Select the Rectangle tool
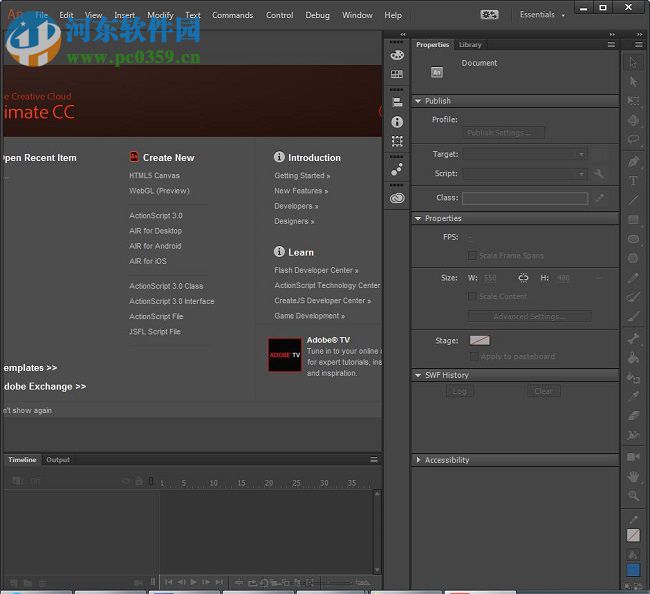Viewport: 650px width, 594px height. pos(633,220)
